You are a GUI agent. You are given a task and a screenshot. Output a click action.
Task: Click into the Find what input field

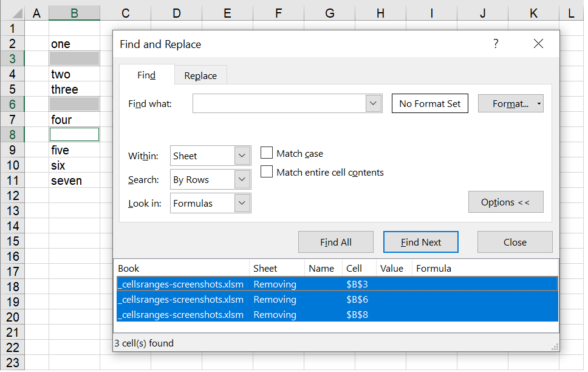point(279,103)
